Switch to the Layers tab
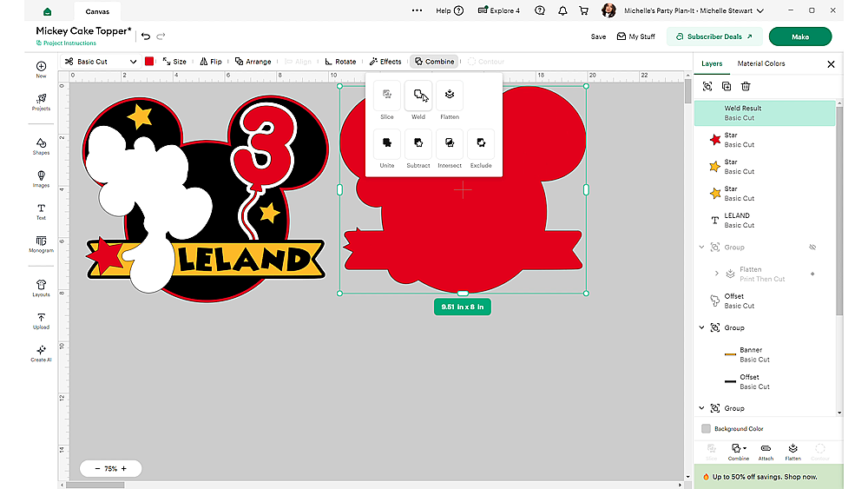This screenshot has width=868, height=489. coord(712,63)
